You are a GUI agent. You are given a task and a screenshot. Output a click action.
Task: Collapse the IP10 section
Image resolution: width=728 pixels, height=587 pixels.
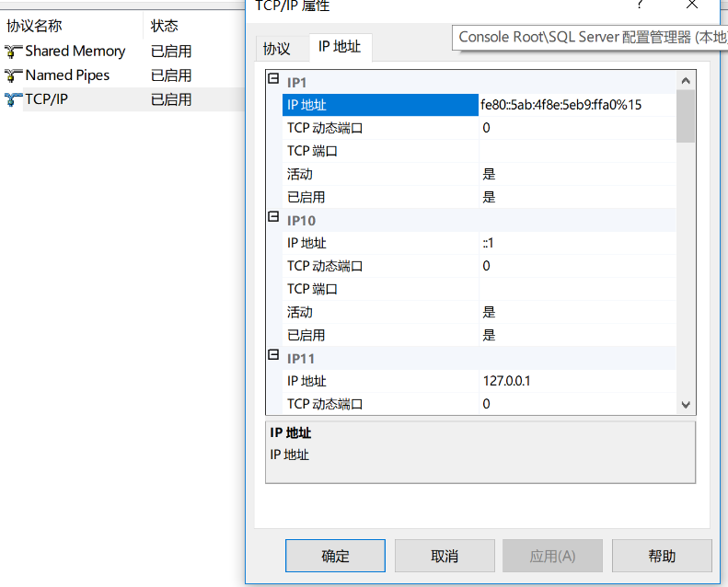273,217
